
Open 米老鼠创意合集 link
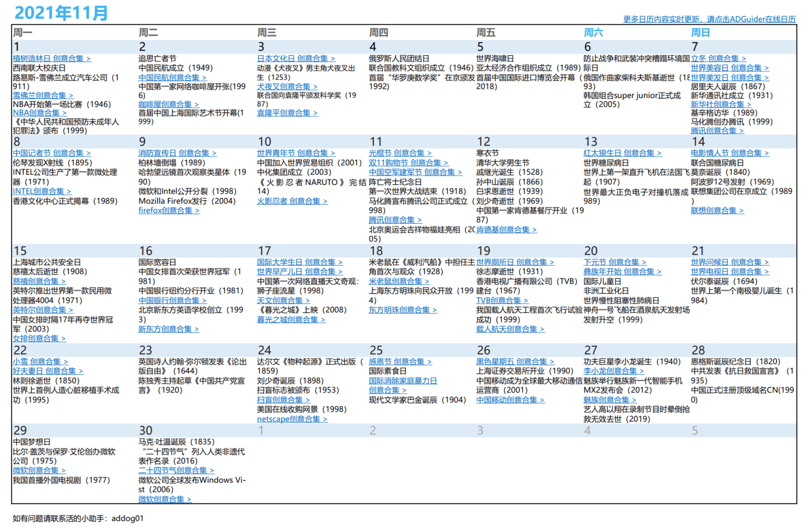click(x=399, y=281)
